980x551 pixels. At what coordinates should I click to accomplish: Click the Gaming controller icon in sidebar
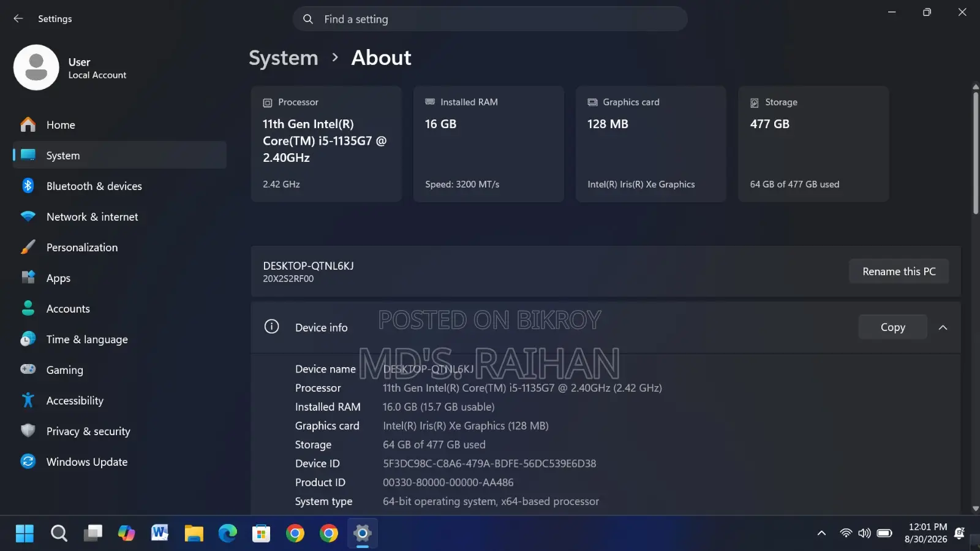coord(28,370)
